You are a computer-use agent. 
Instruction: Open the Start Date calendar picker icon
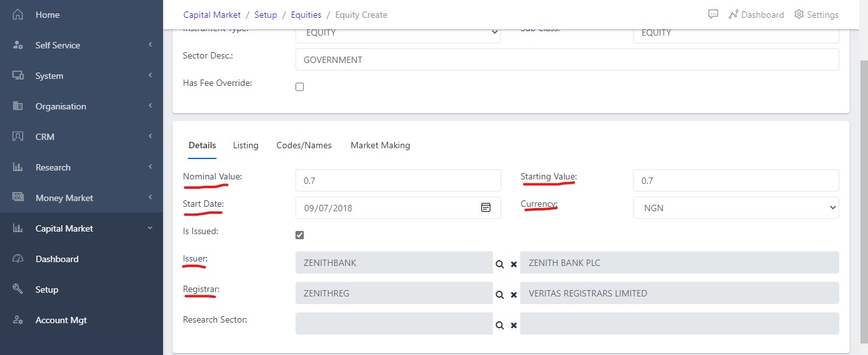coord(486,207)
